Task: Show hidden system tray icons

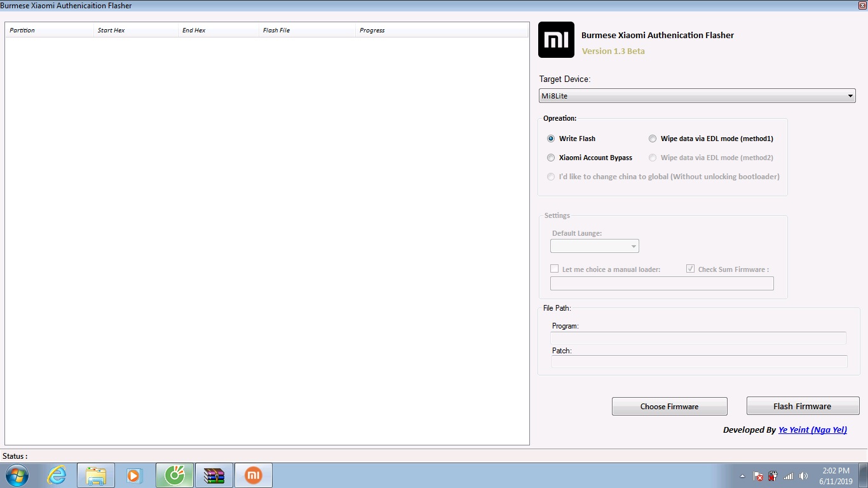Action: (x=742, y=476)
